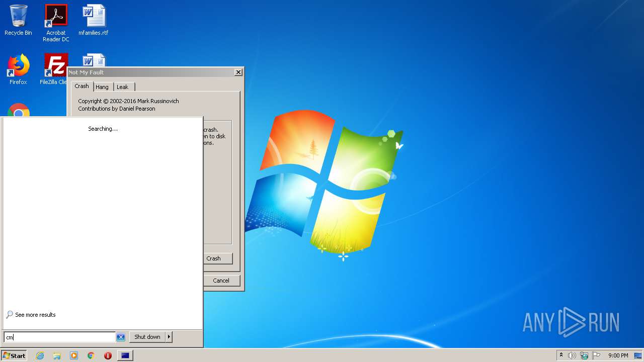The height and width of the screenshot is (362, 644).
Task: Select the Not My Fault taskbar button
Action: (125, 355)
